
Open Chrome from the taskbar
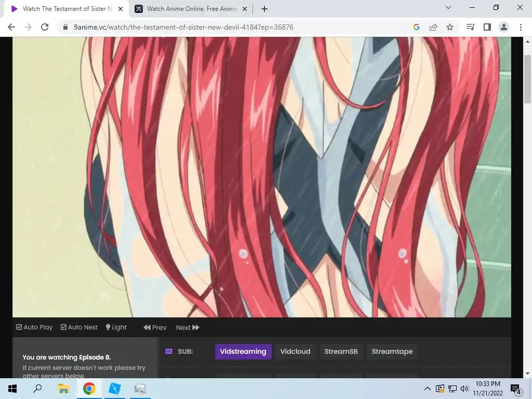pyautogui.click(x=89, y=389)
